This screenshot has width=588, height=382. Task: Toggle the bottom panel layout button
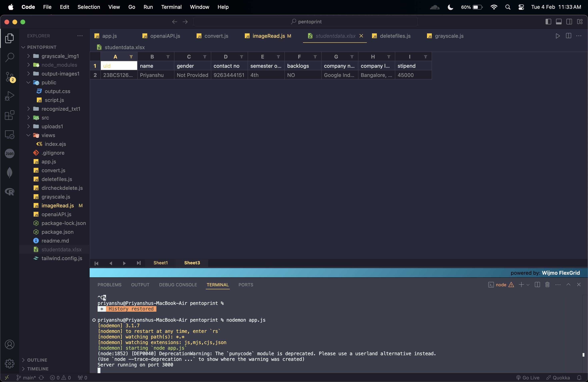(559, 22)
